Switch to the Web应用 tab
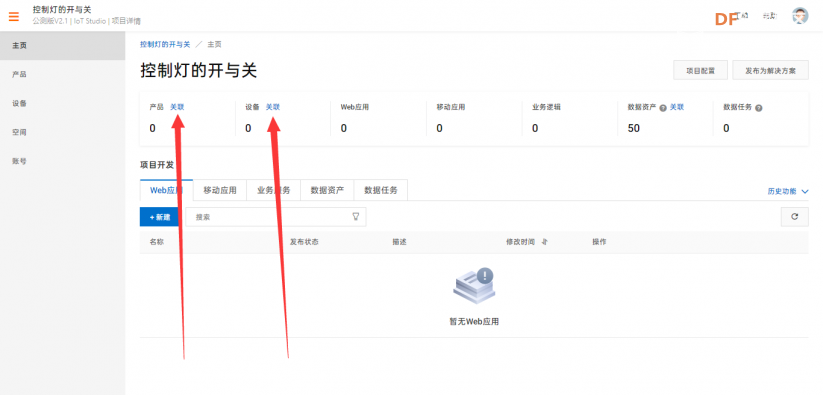 [166, 190]
